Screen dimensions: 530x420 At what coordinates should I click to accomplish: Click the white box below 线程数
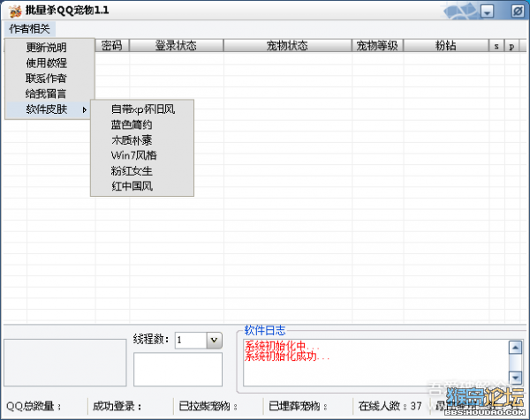(x=178, y=370)
